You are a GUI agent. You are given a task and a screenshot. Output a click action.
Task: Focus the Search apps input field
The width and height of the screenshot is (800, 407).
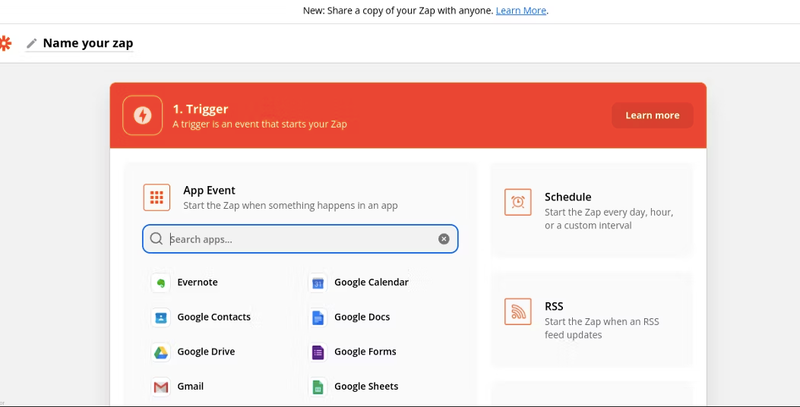[300, 239]
